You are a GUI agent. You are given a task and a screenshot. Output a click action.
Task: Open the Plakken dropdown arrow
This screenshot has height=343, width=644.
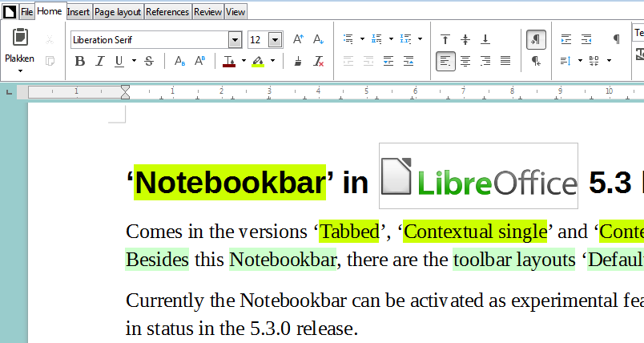pos(20,71)
